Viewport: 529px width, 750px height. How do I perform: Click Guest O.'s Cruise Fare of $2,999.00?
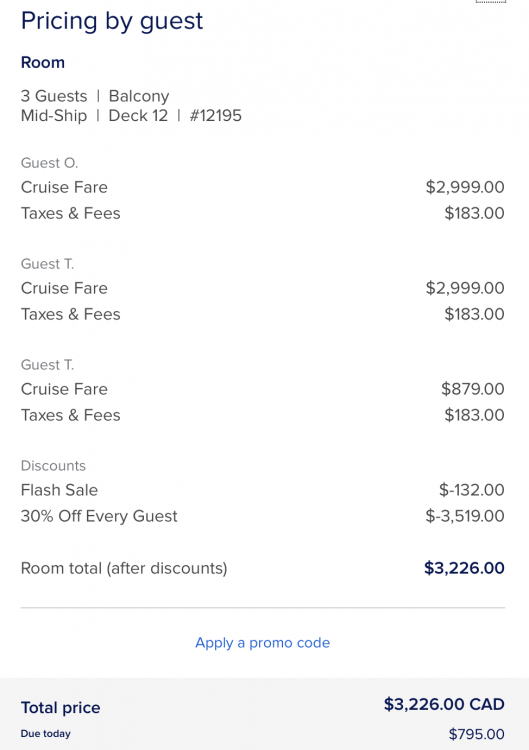coord(465,187)
